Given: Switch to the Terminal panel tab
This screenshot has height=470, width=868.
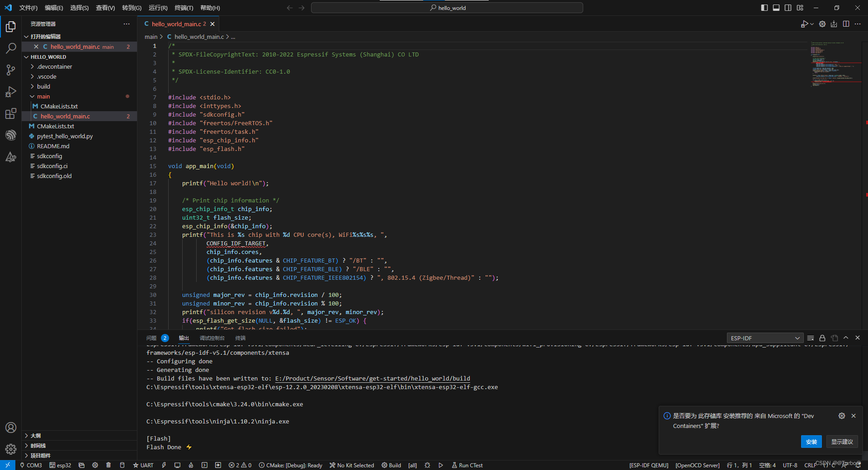Looking at the screenshot, I should pos(241,338).
